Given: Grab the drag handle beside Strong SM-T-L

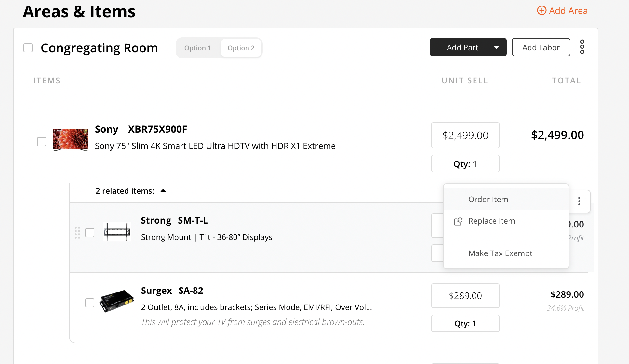Looking at the screenshot, I should [77, 233].
